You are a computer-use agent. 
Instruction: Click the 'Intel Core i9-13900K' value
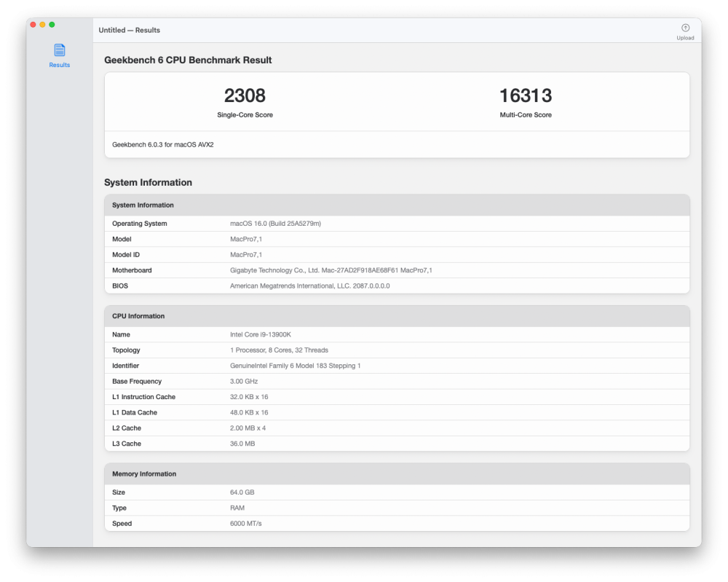pos(261,334)
